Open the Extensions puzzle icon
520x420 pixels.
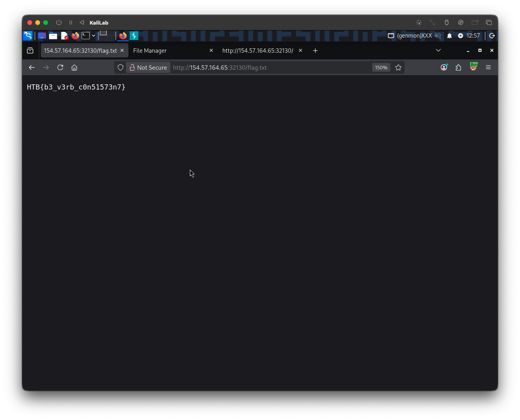click(x=459, y=67)
